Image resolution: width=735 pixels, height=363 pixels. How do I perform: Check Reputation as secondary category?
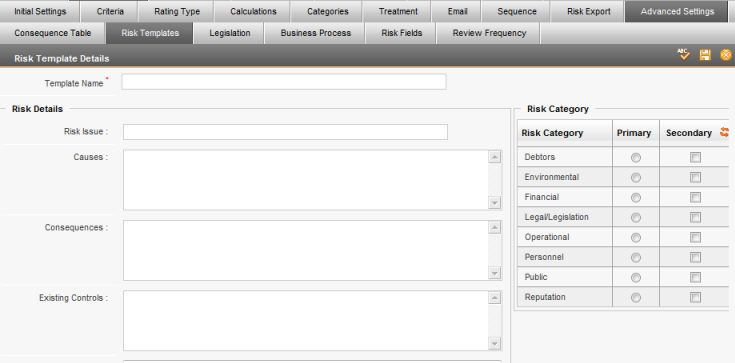coord(695,297)
